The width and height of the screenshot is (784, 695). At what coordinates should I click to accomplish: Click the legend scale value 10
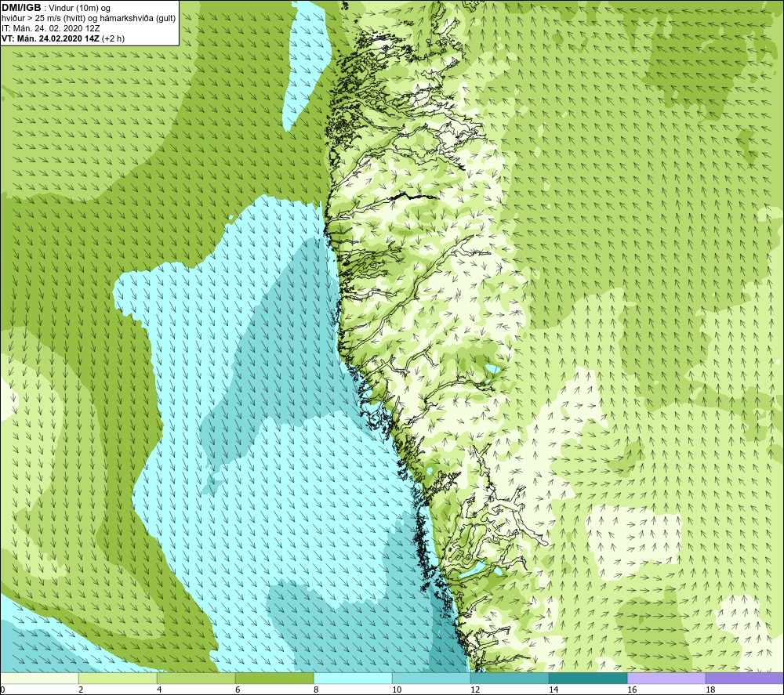(x=397, y=690)
